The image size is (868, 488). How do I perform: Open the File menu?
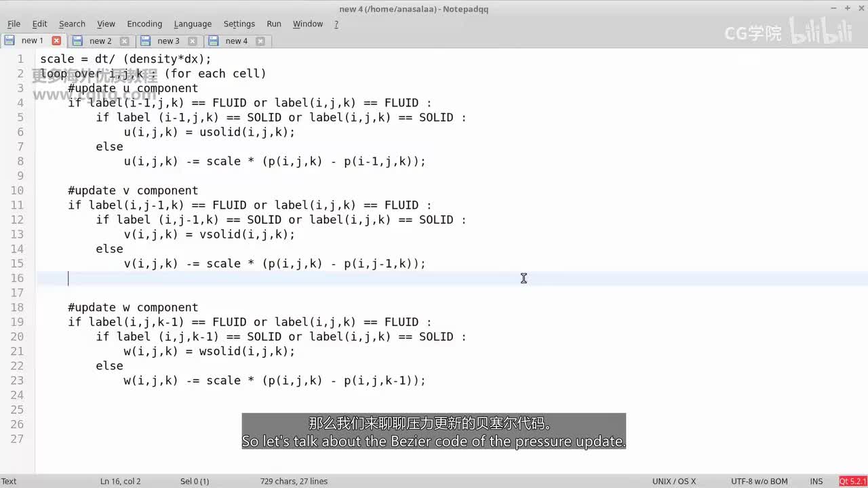click(x=14, y=24)
